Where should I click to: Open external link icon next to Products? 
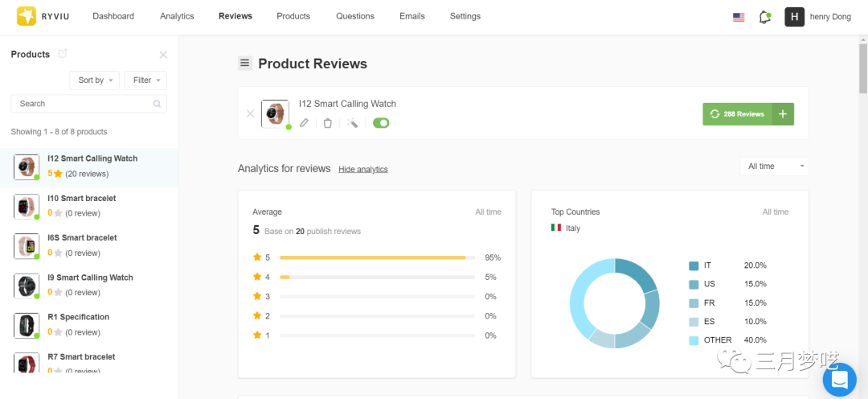(x=63, y=54)
